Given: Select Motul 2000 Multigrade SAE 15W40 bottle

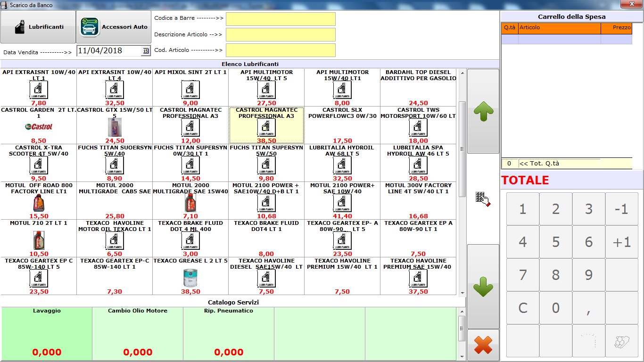Looking at the screenshot, I should tap(190, 201).
